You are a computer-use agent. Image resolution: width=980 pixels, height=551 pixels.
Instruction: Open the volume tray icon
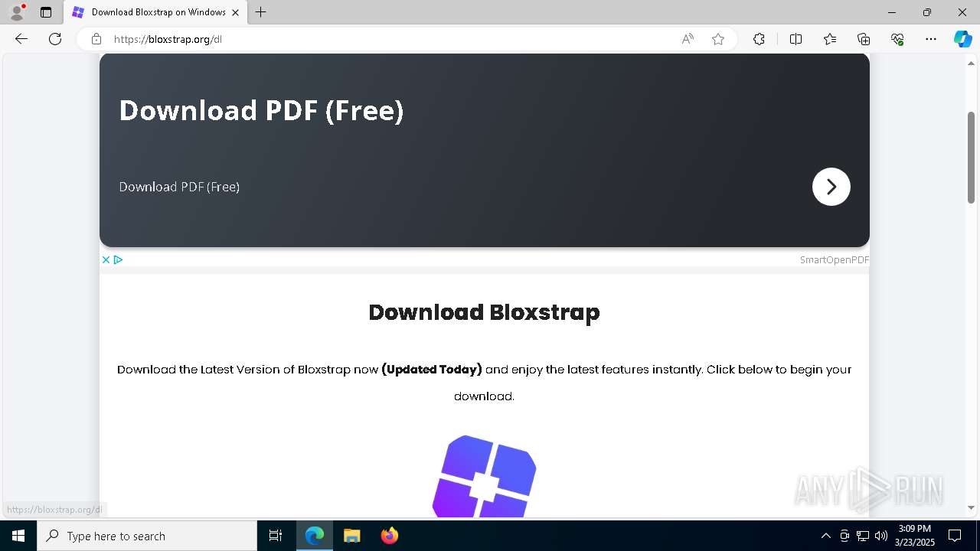pos(881,536)
